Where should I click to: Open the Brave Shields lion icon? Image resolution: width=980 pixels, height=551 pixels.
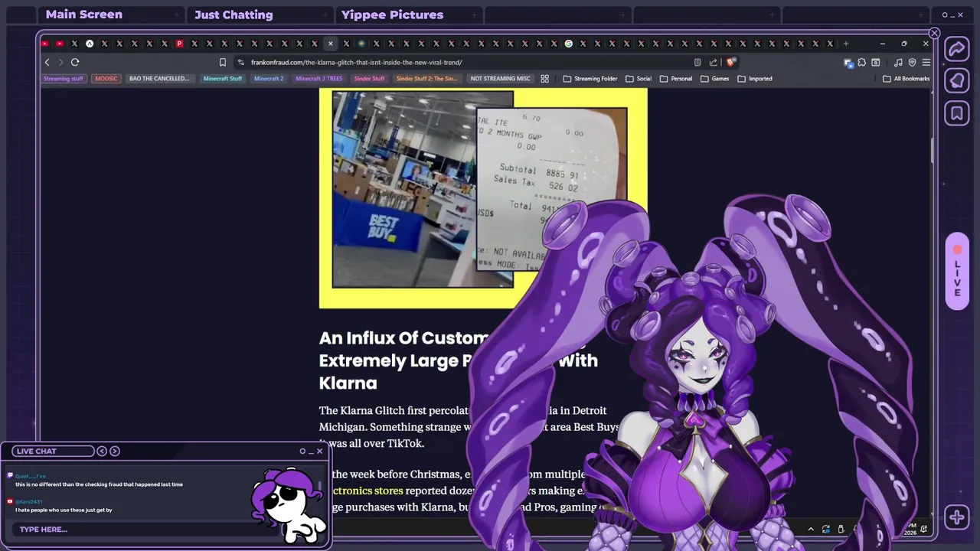tap(731, 62)
